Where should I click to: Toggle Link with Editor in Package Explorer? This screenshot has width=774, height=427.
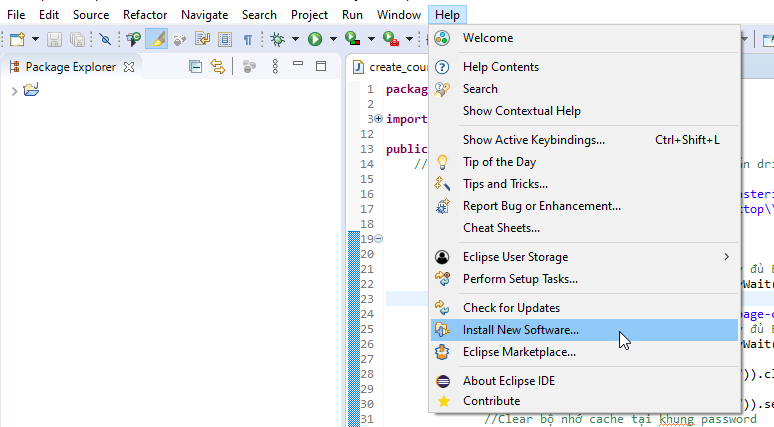pos(218,66)
